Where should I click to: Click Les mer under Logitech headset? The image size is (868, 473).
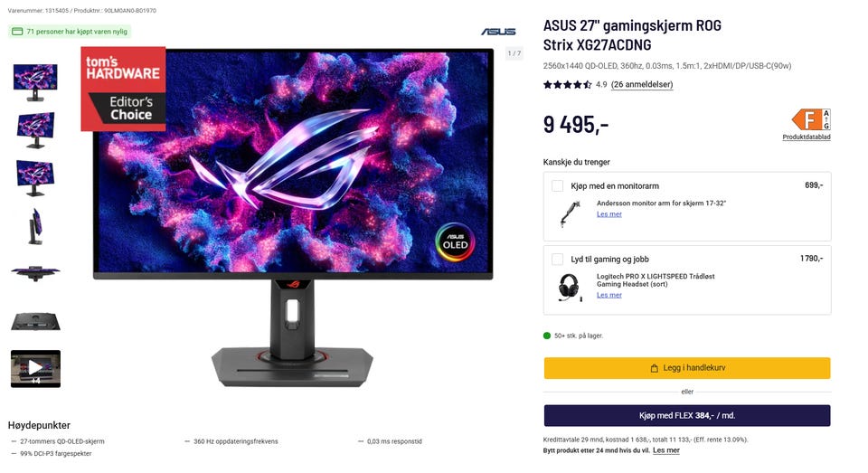coord(609,295)
